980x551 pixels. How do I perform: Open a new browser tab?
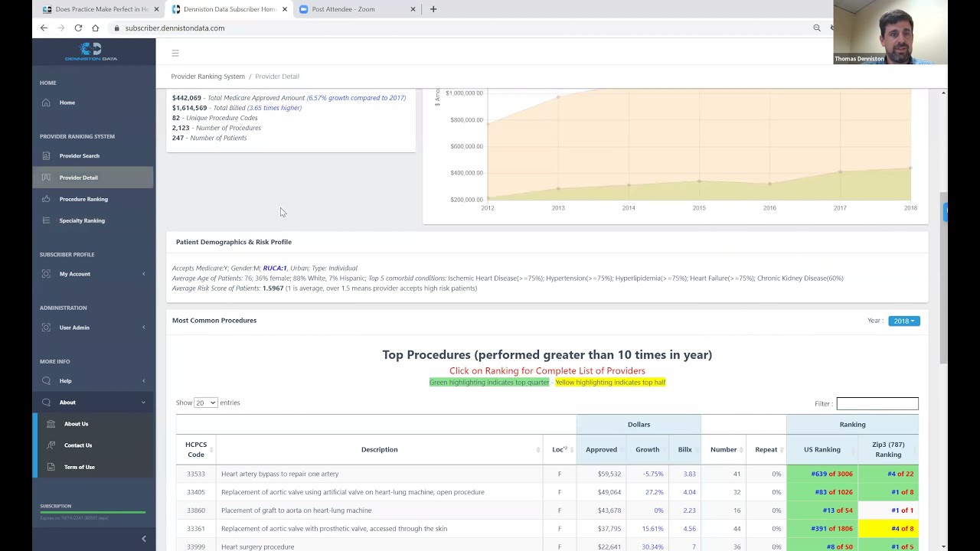point(433,9)
